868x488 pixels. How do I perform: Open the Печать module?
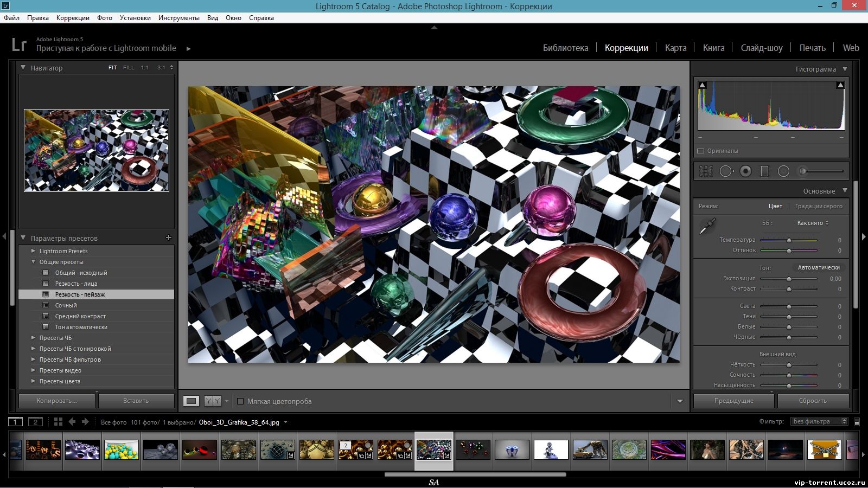pos(812,48)
